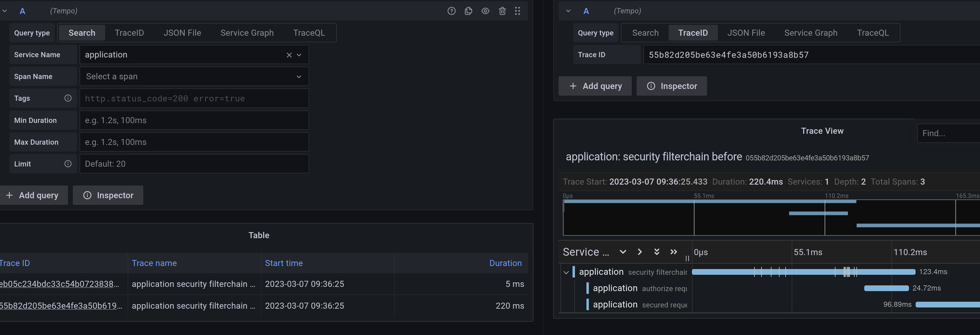Toggle query A visibility with the eye icon
This screenshot has height=335, width=980.
tap(485, 11)
